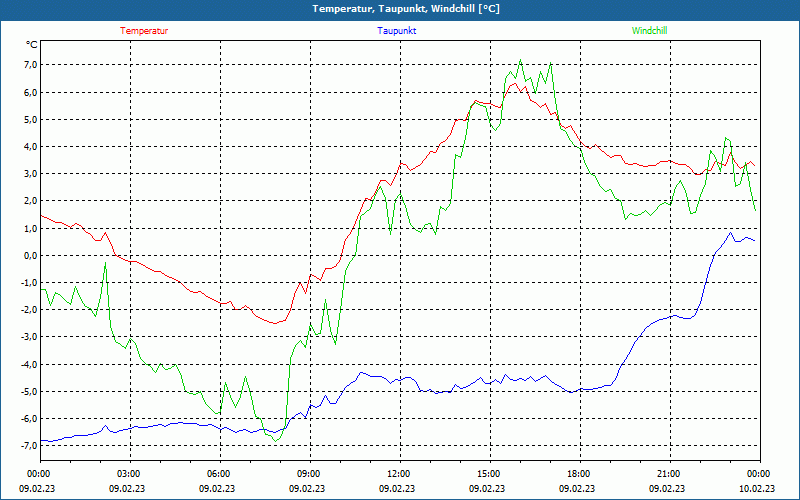800x500 pixels.
Task: Click the green Windchill legend label
Action: [x=650, y=30]
